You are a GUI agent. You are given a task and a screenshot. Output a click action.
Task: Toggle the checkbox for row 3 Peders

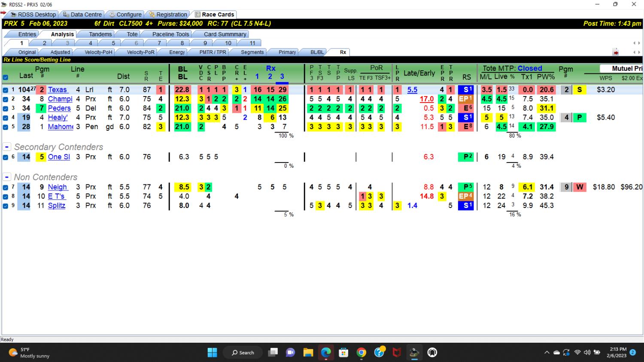click(6, 109)
